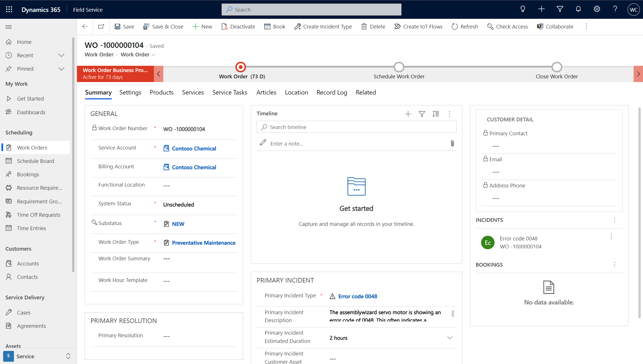Open the Service Tasks tab

[x=230, y=92]
